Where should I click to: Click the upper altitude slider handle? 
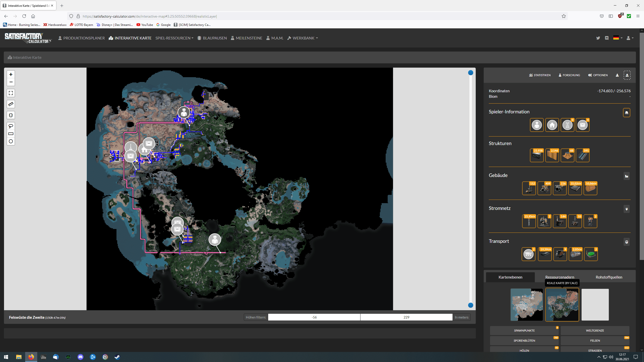[471, 73]
